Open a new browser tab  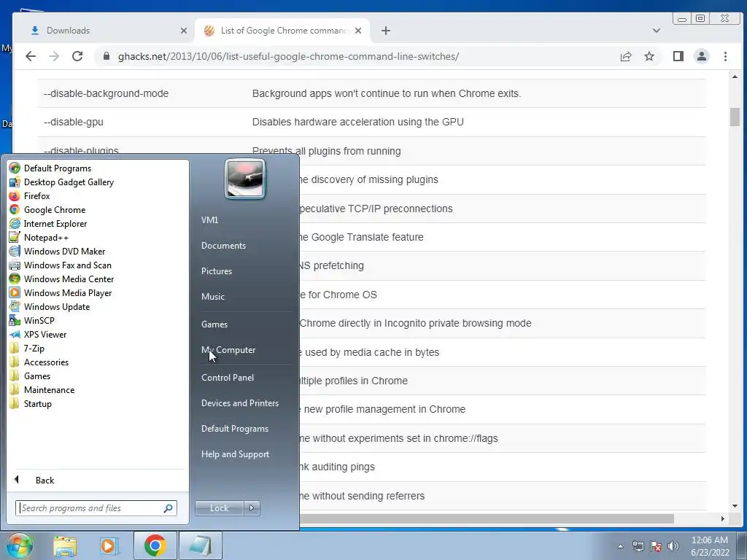(386, 31)
